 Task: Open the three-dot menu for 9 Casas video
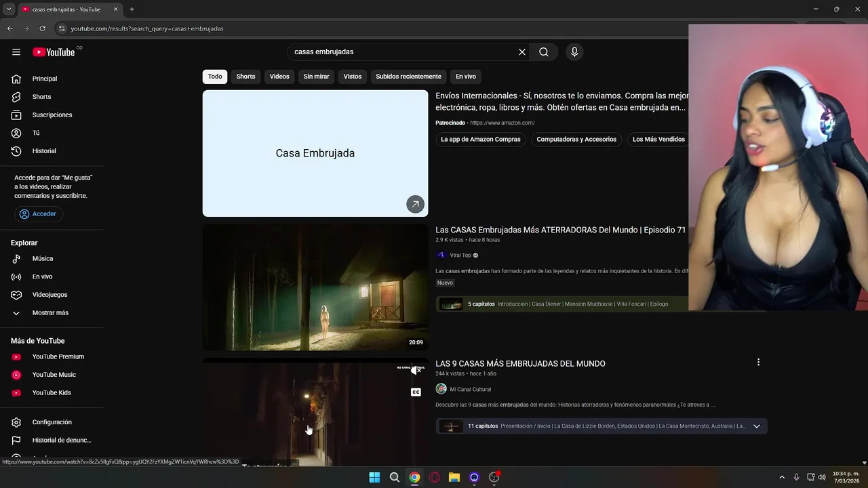click(x=758, y=363)
